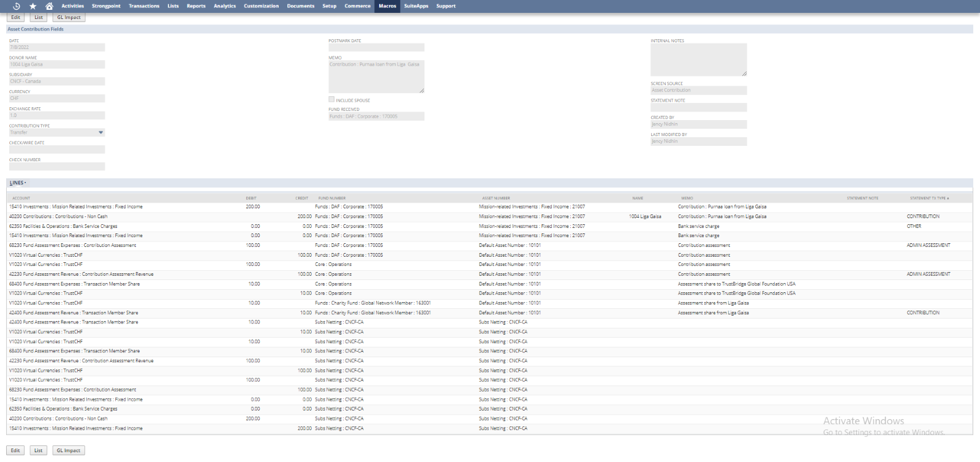This screenshot has height=462, width=980.
Task: Click the Check Number input field
Action: coord(56,167)
